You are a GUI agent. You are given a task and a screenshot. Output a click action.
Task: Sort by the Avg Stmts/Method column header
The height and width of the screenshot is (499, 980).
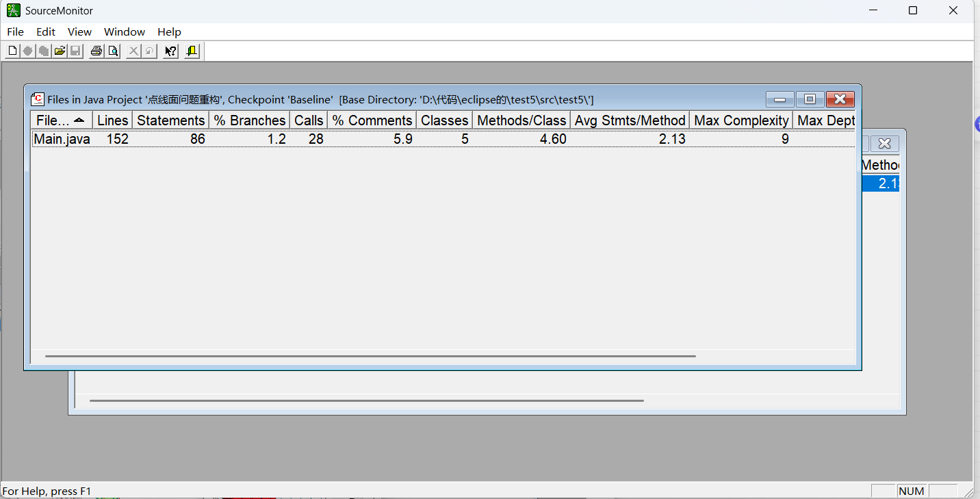(x=630, y=120)
